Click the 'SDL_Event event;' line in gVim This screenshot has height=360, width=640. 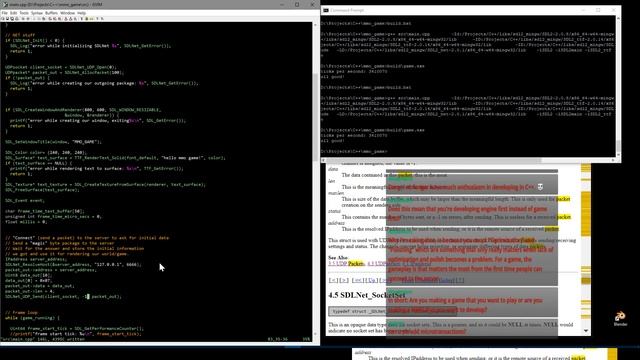[x=25, y=200]
